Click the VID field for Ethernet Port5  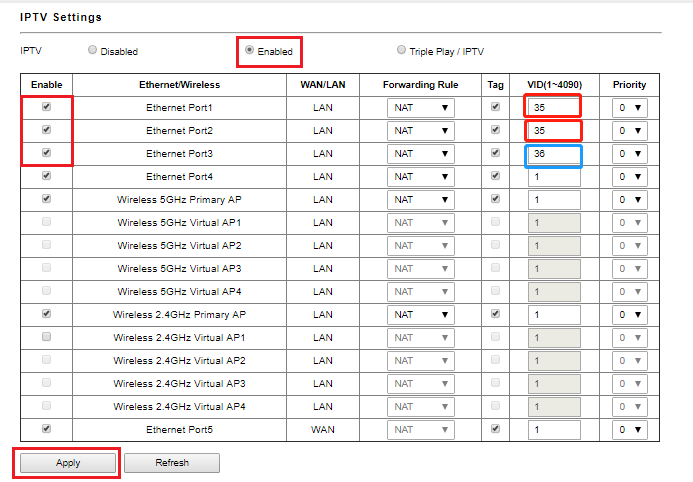pyautogui.click(x=554, y=429)
